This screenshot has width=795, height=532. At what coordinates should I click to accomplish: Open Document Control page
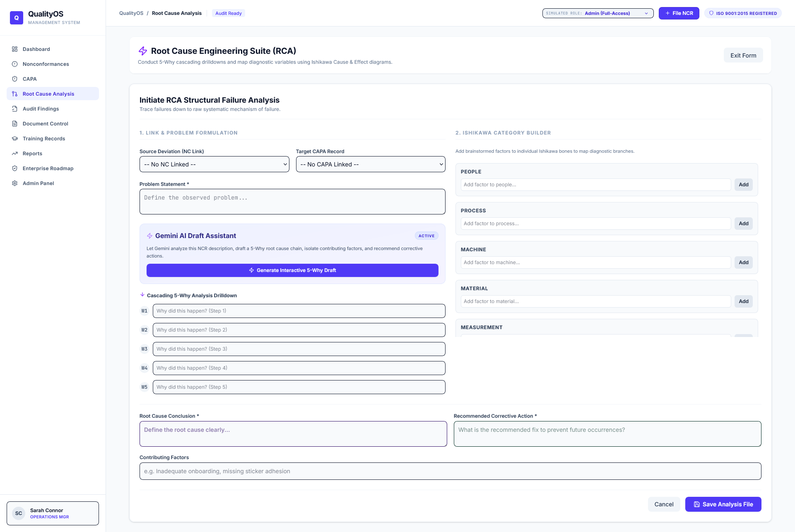[53, 124]
